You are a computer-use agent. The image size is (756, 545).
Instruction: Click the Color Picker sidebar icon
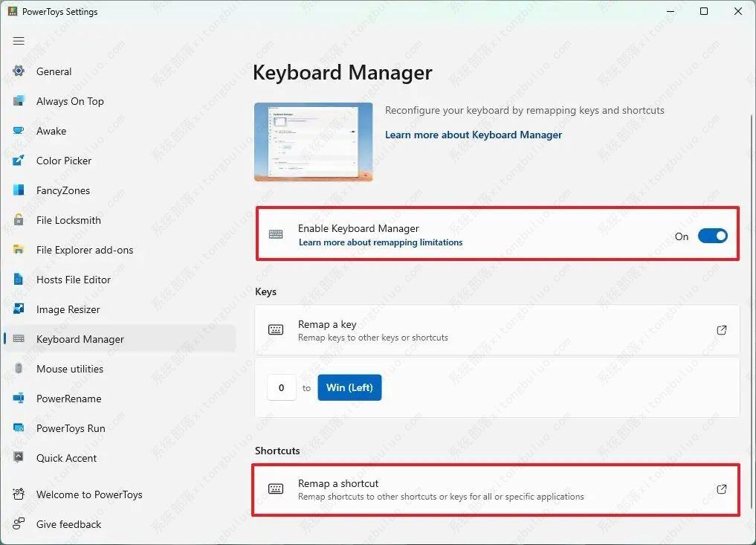click(x=19, y=161)
